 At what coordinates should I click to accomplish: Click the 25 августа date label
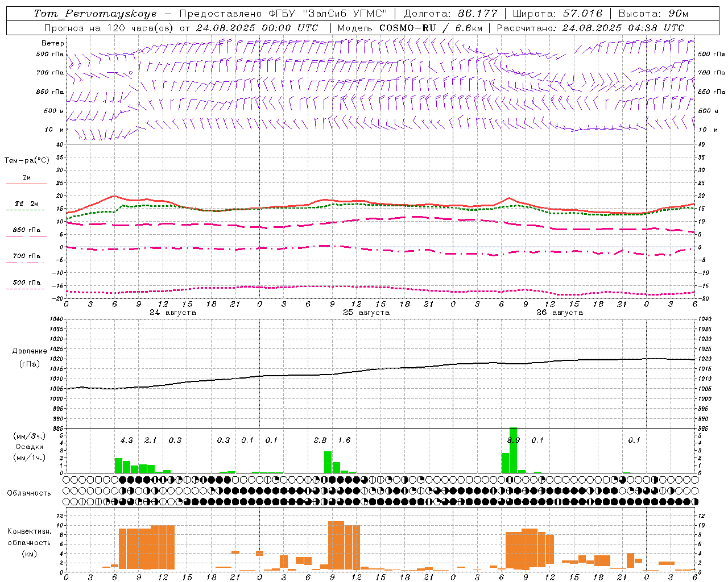coord(366,313)
